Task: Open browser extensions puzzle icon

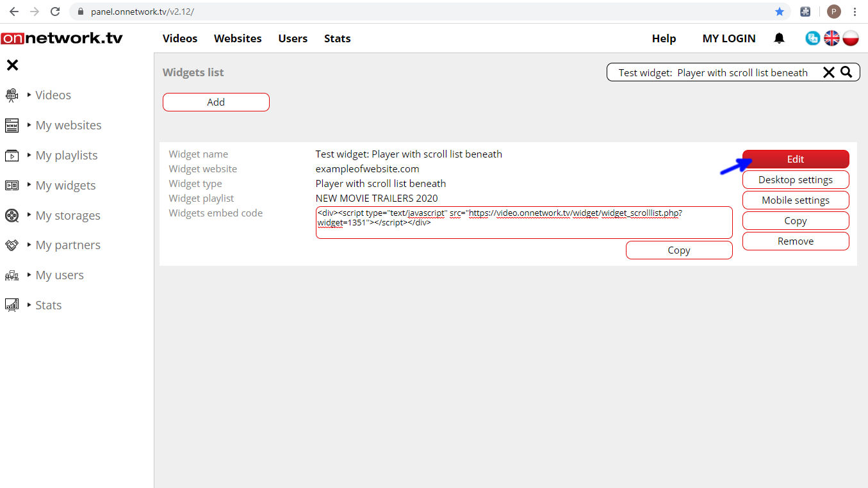Action: 806,12
